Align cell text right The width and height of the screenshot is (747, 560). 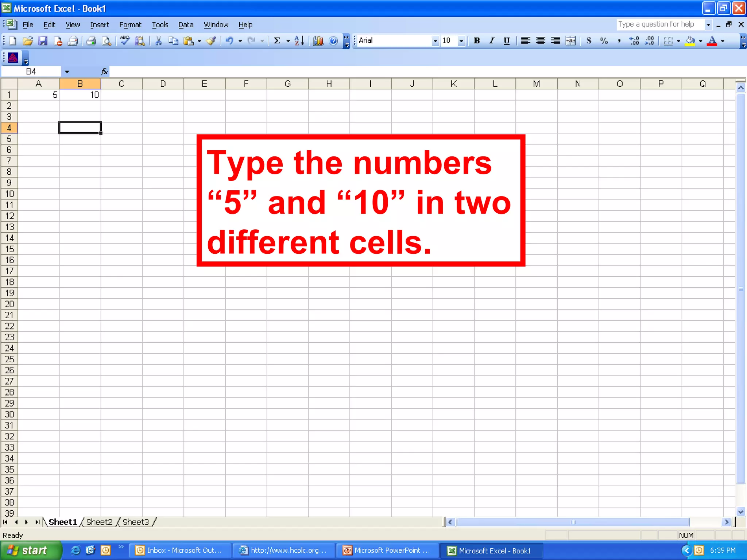click(x=556, y=41)
